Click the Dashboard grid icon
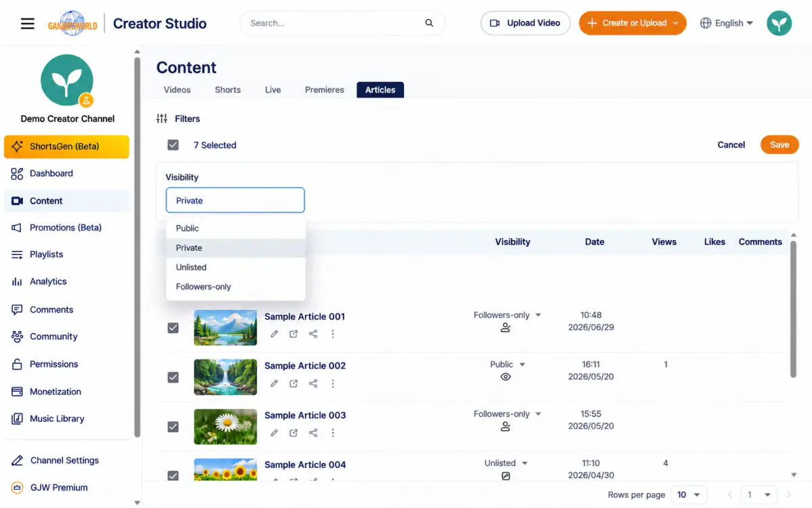The image size is (812, 508). coord(17,174)
